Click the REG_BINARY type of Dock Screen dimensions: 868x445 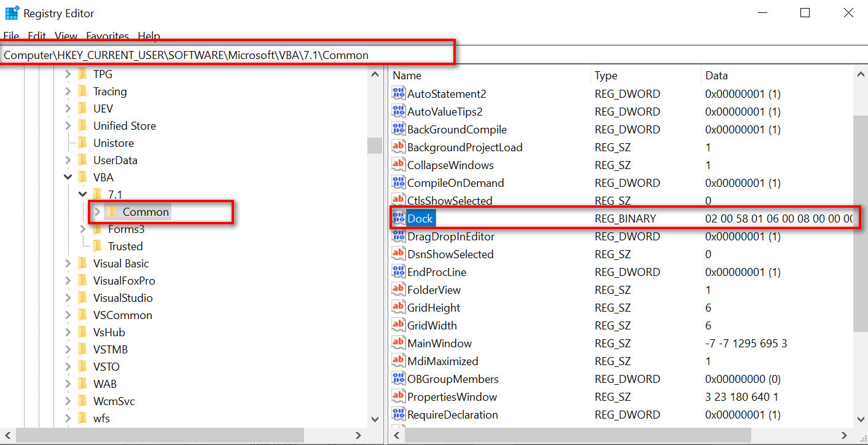coord(625,219)
